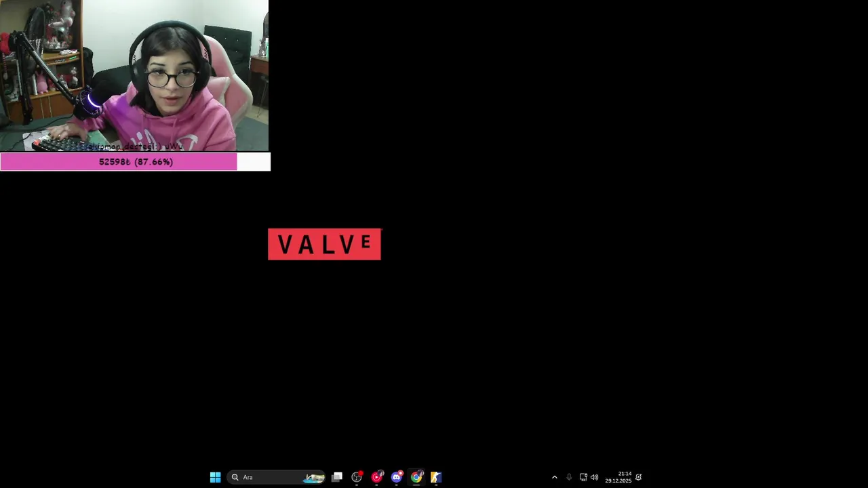Expand the hidden system tray icons chevron
Viewport: 868px width, 488px height.
tap(554, 477)
